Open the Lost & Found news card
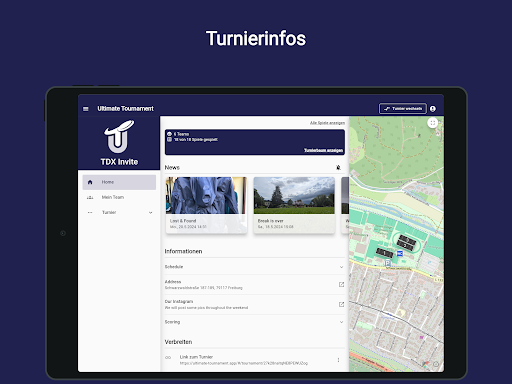Screen dimensions: 512x384 206,205
